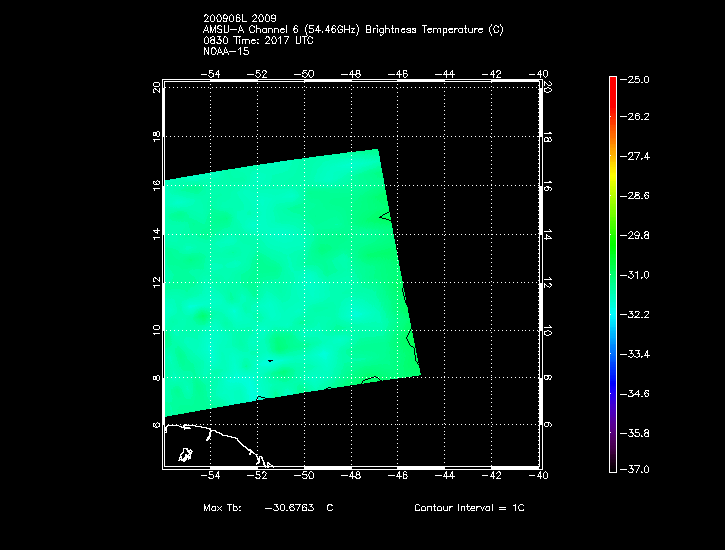Click the NOAA-15 satellite label
This screenshot has height=550, width=725.
(225, 50)
